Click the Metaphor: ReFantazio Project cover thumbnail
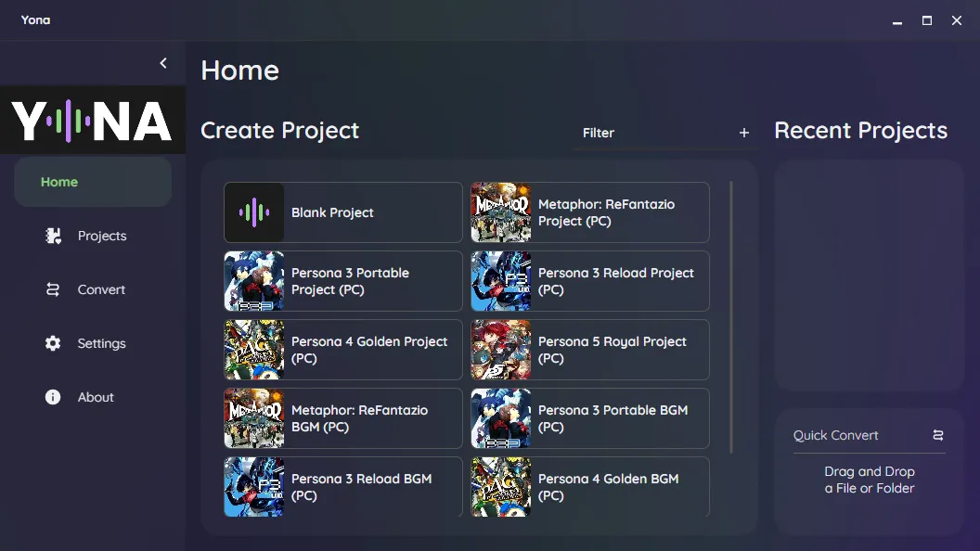The height and width of the screenshot is (551, 980). click(x=500, y=212)
